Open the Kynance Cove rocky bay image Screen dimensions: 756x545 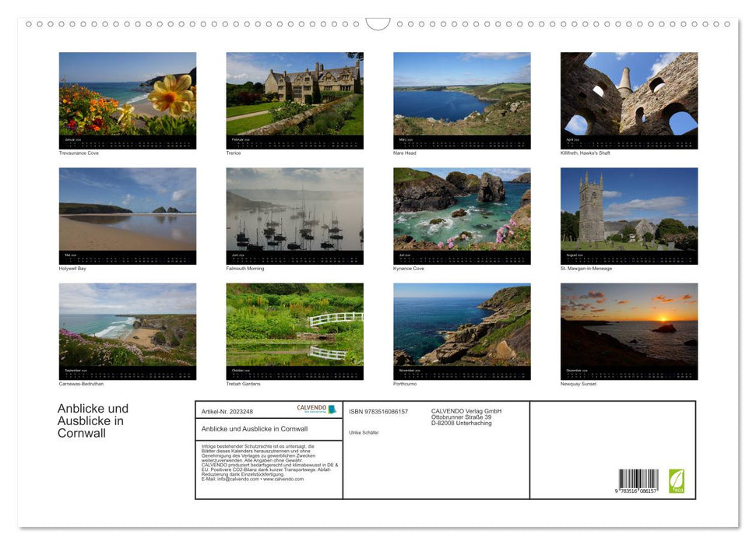462,209
